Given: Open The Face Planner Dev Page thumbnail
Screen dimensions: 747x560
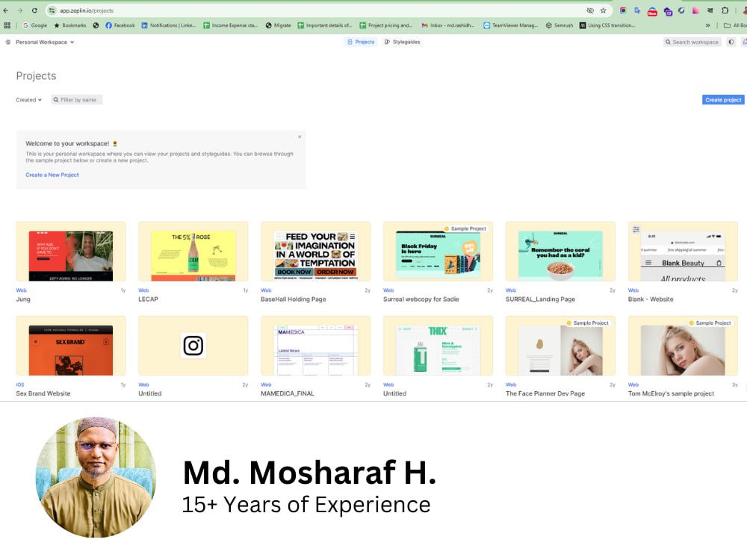Looking at the screenshot, I should pyautogui.click(x=560, y=346).
